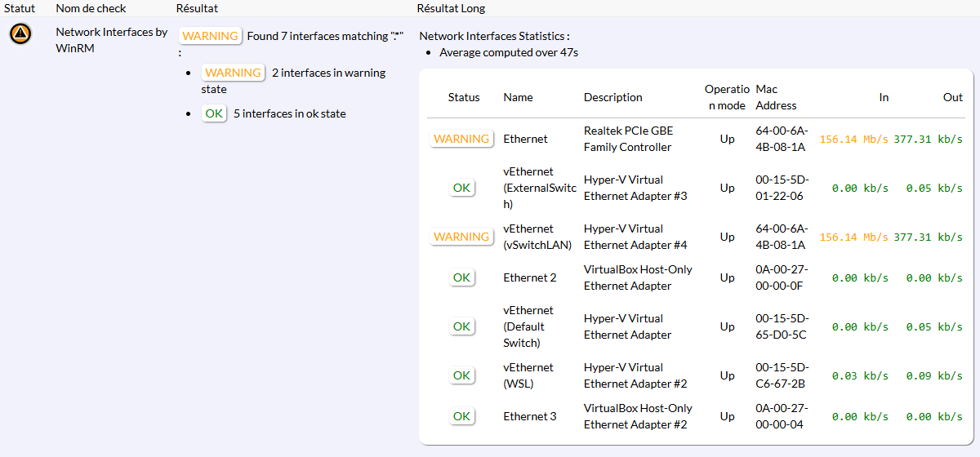Viewport: 980px width, 457px height.
Task: Click the 'Nom de check' column header
Action: coord(91,8)
